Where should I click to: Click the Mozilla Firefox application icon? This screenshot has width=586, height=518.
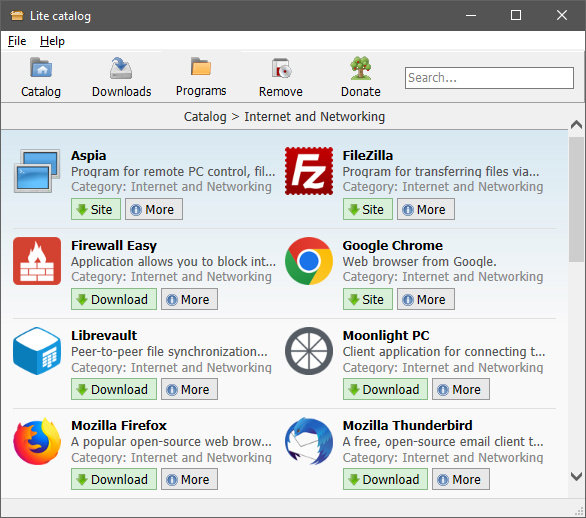pyautogui.click(x=37, y=441)
